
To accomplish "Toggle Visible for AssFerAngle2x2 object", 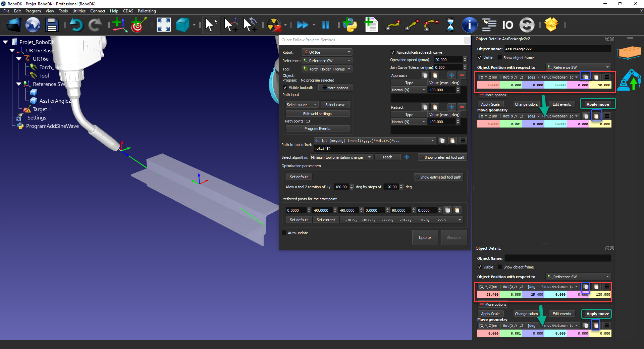I will pos(480,58).
